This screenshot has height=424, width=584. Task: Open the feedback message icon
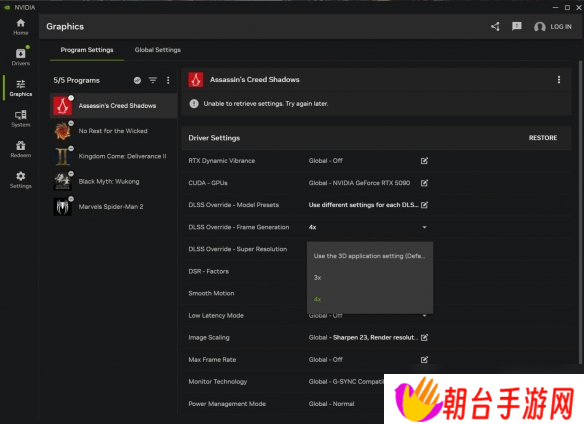tap(517, 26)
